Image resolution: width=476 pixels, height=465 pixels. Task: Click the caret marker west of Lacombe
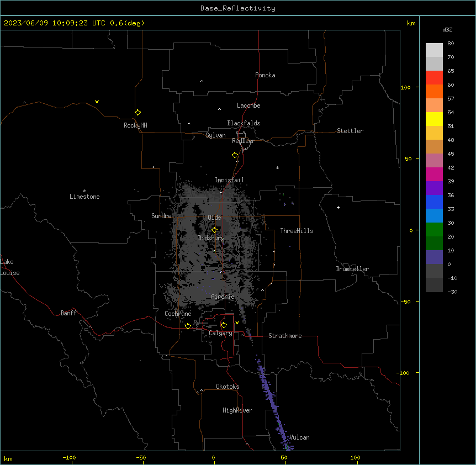(x=219, y=109)
